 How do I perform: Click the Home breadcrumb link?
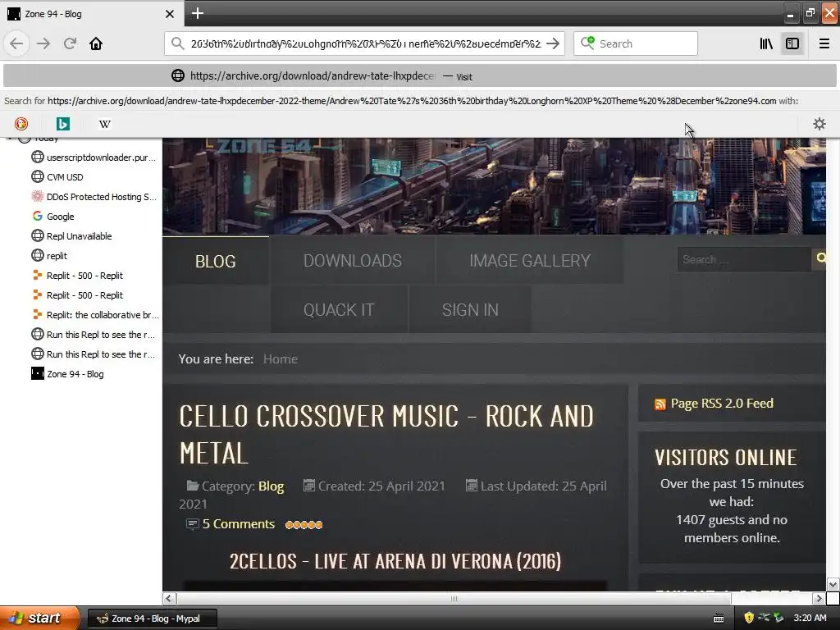pos(281,359)
